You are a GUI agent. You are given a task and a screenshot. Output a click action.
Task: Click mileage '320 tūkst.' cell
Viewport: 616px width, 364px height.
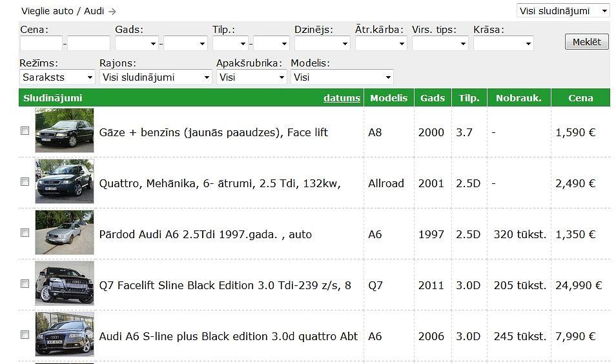coord(520,234)
